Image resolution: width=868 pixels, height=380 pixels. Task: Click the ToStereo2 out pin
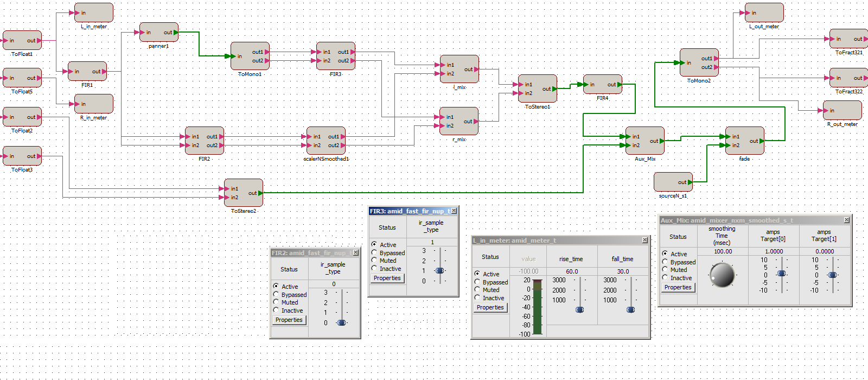[x=260, y=193]
